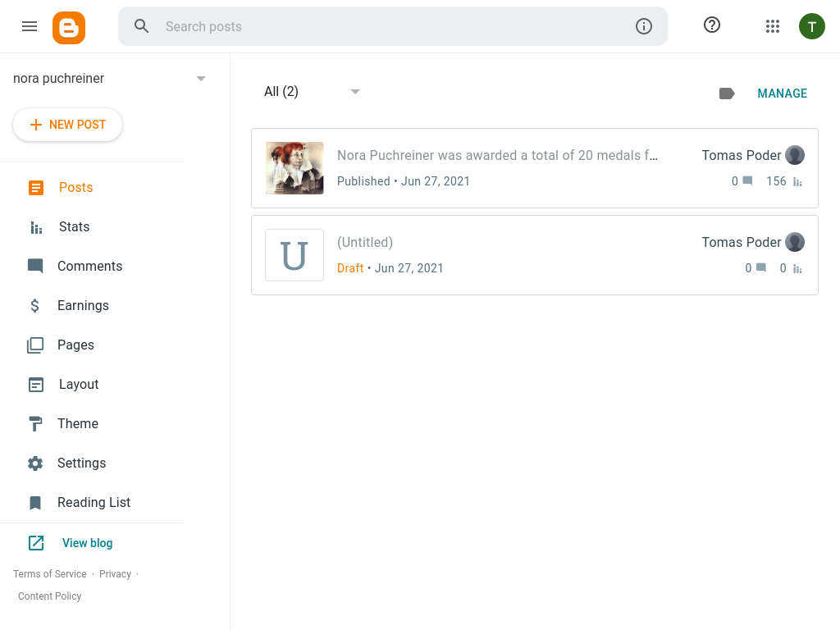The image size is (840, 630).
Task: Open the green T account avatar
Action: (812, 26)
